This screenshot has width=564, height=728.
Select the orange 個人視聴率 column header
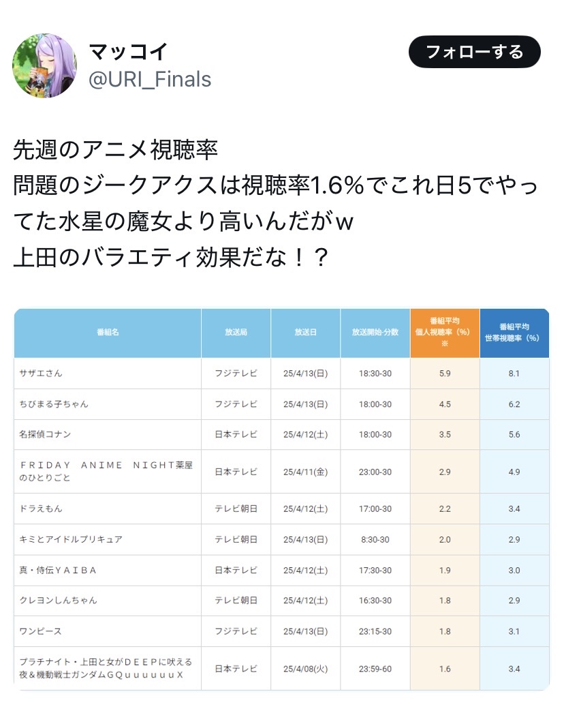445,333
